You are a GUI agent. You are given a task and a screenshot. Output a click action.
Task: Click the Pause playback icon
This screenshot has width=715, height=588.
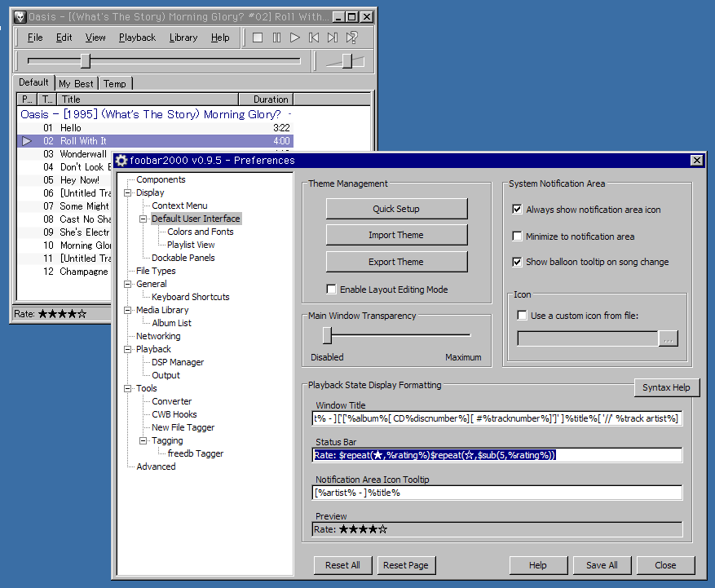point(277,38)
